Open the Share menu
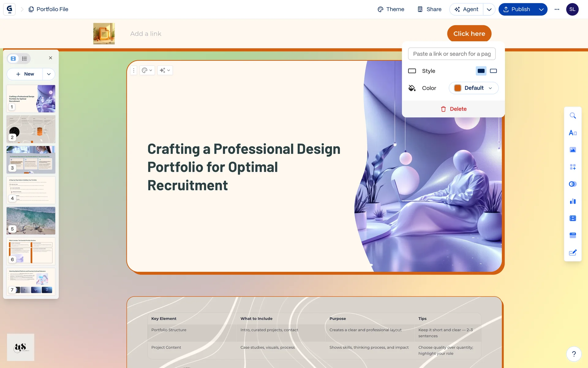This screenshot has height=368, width=588. [429, 9]
